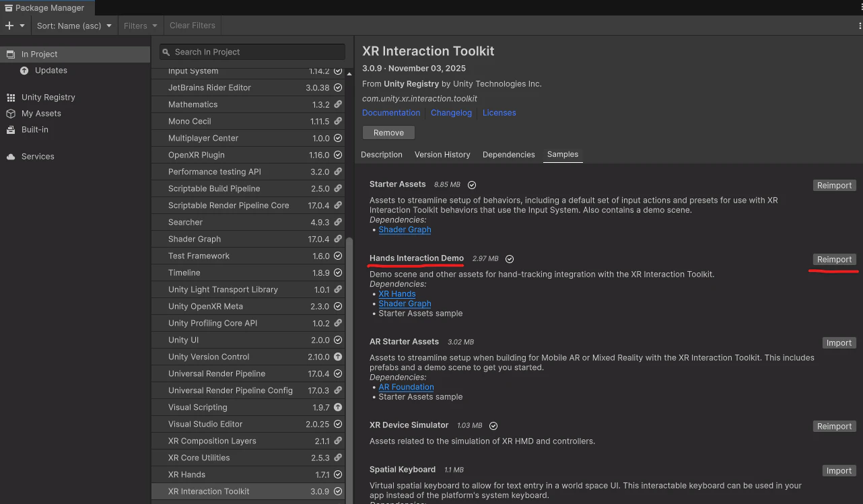Click the Search In Project field
863x504 pixels.
252,52
